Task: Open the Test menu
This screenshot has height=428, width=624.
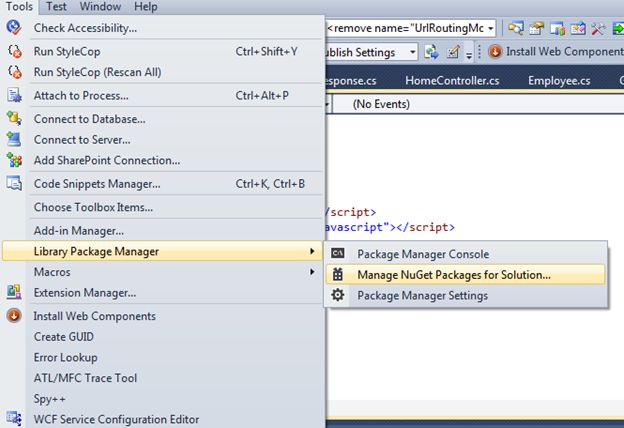Action: pos(56,7)
